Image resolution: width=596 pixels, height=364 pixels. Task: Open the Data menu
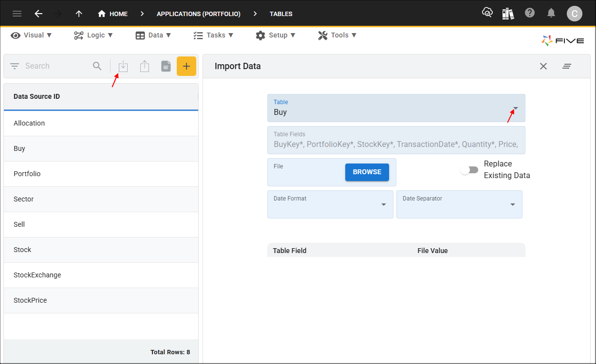click(x=153, y=35)
